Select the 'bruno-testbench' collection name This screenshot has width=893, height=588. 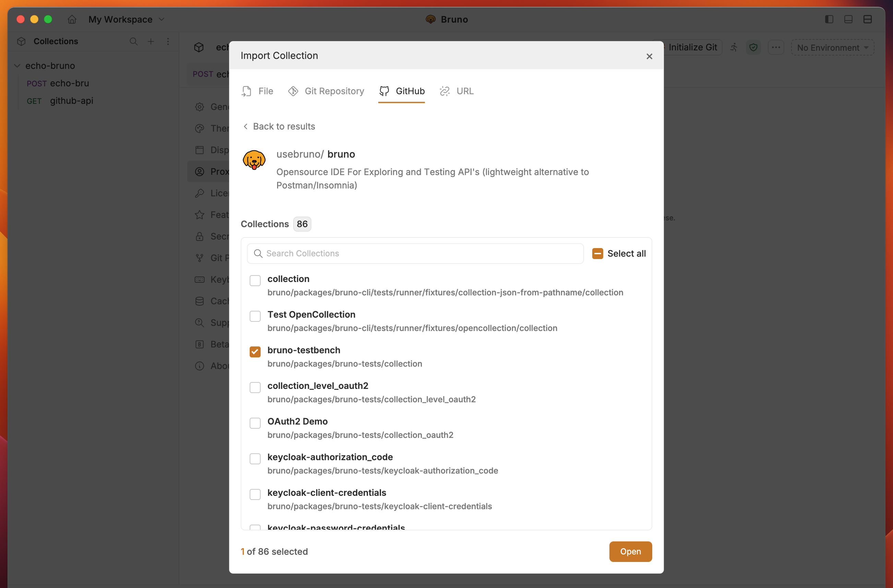[x=303, y=350]
